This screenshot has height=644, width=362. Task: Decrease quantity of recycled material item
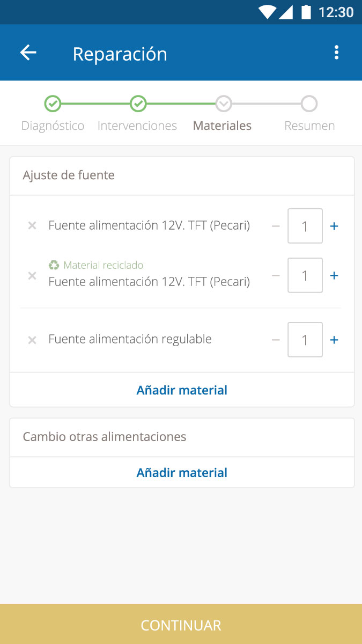276,275
